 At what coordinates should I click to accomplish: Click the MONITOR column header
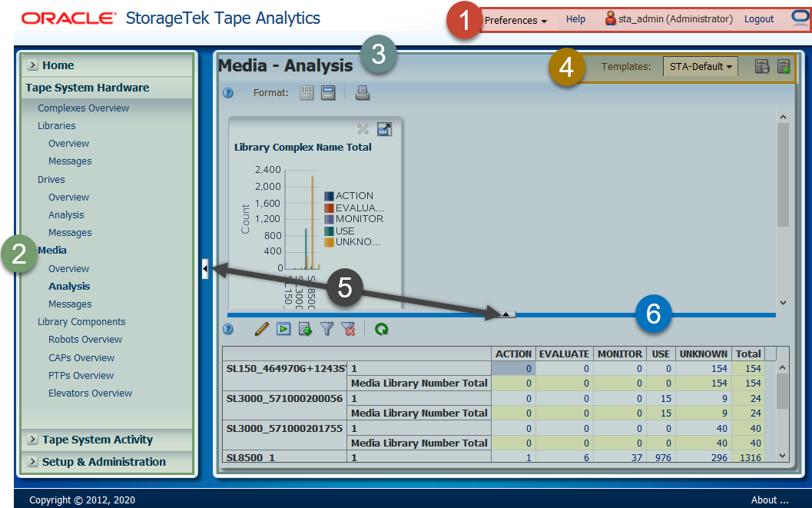pos(619,354)
